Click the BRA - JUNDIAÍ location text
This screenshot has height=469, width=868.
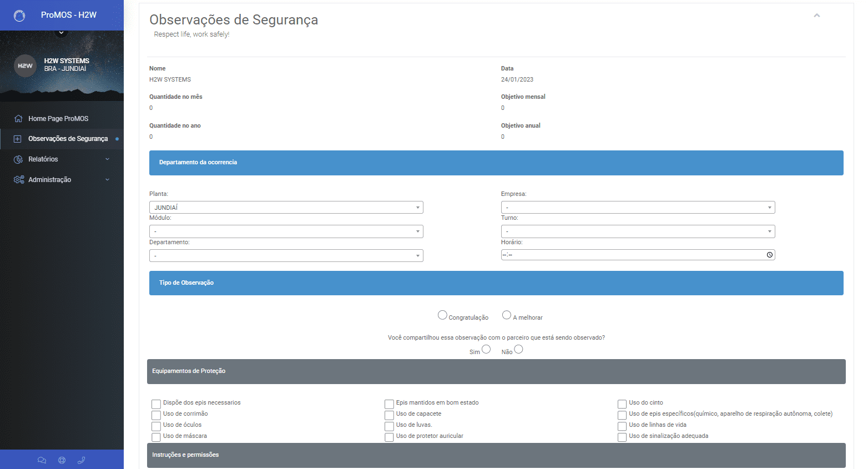click(65, 69)
